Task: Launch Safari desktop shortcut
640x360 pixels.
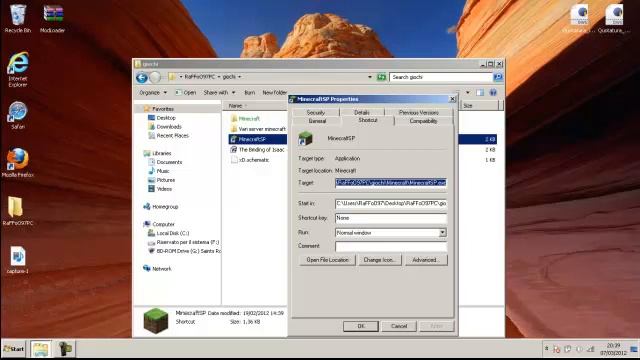Action: (18, 116)
